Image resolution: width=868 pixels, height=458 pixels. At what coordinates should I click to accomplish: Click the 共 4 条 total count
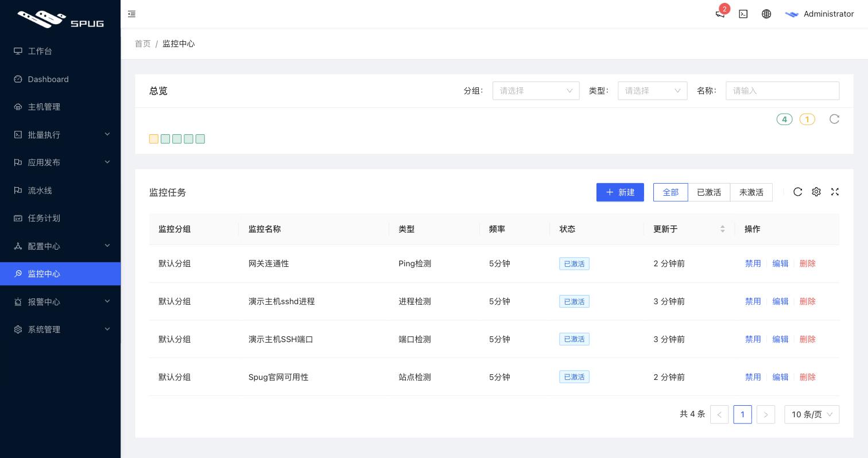tap(692, 414)
